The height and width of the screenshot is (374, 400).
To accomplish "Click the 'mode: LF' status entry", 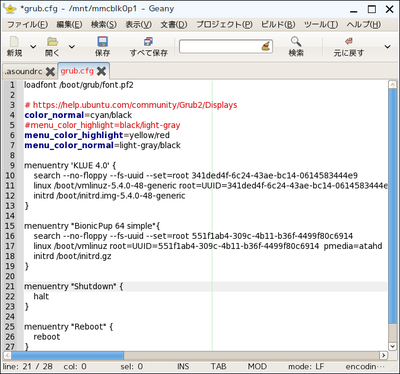I will click(x=306, y=367).
